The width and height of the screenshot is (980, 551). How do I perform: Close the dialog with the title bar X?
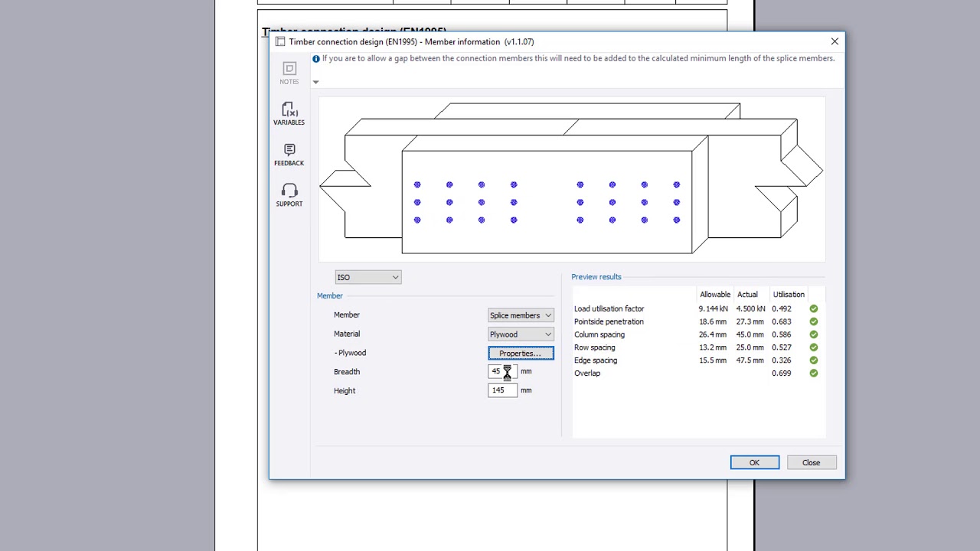coord(835,41)
